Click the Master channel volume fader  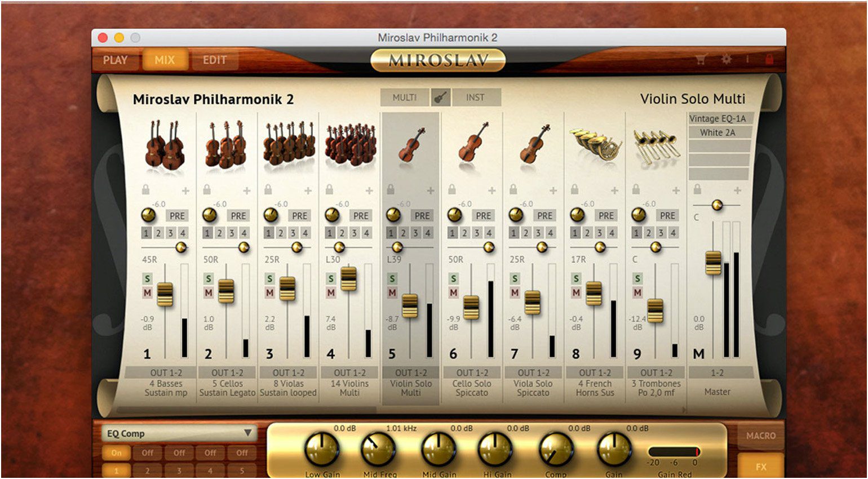pos(713,263)
